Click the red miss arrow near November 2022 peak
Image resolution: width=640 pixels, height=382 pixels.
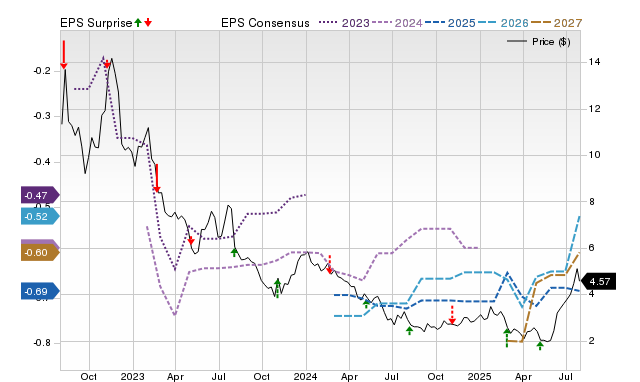[107, 64]
